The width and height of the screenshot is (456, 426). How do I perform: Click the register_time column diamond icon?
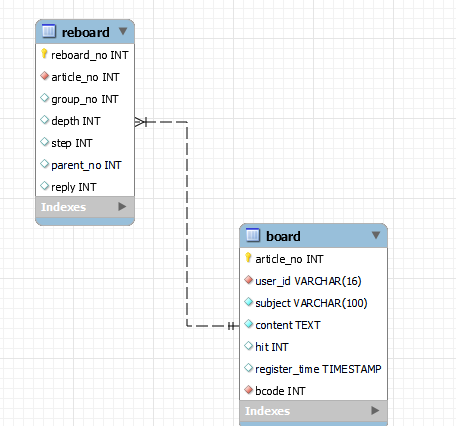point(248,368)
